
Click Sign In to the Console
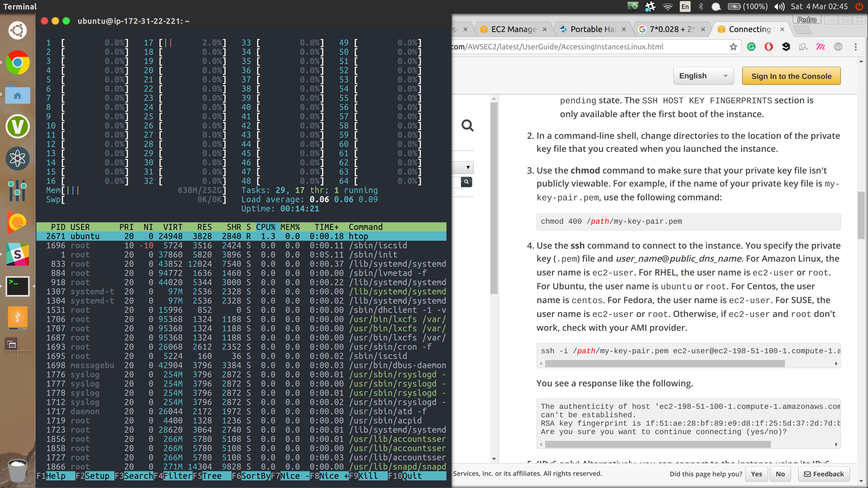pyautogui.click(x=791, y=76)
